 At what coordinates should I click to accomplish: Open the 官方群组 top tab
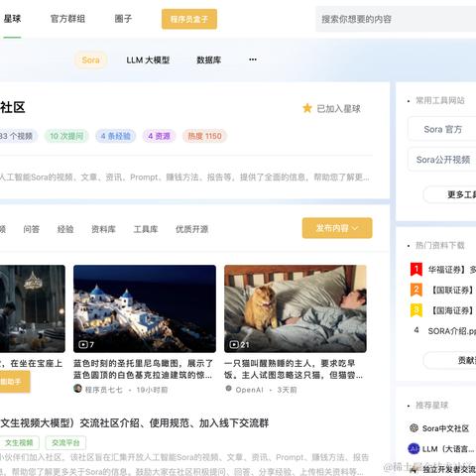tap(67, 19)
